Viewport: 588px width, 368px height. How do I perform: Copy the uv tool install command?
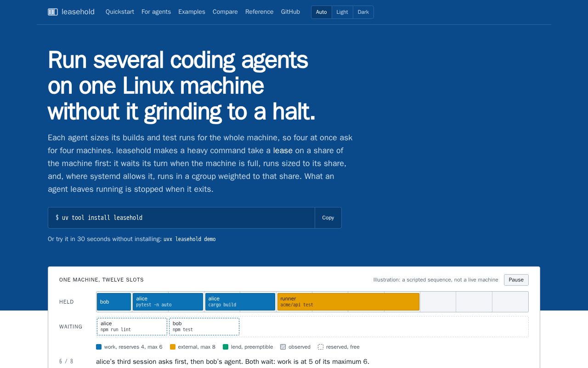pos(328,218)
